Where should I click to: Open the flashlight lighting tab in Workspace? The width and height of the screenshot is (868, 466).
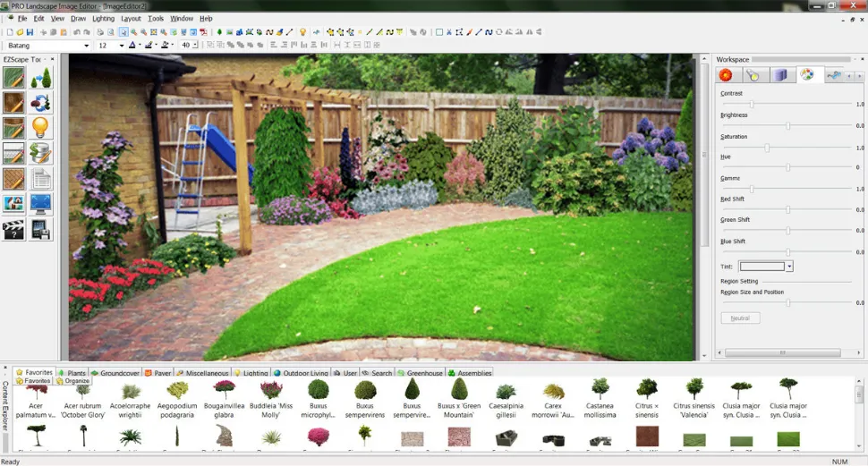pos(753,75)
